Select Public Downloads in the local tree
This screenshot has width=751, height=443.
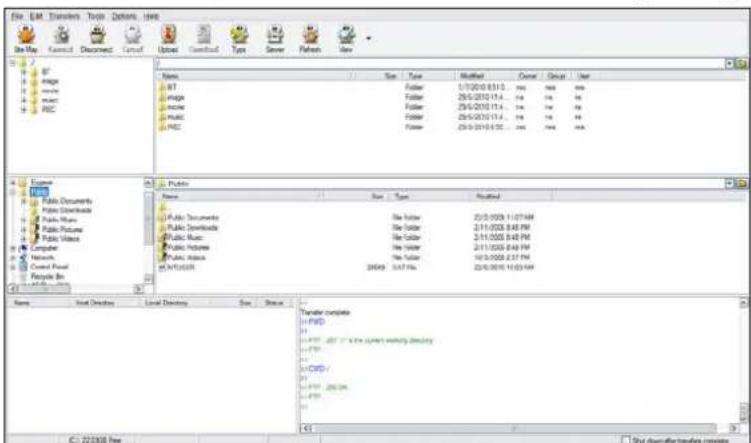tap(67, 210)
